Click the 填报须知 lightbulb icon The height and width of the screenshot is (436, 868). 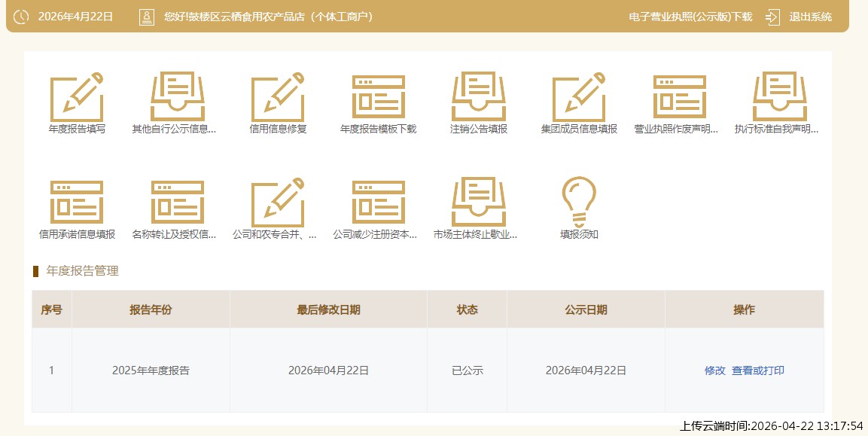click(x=579, y=203)
